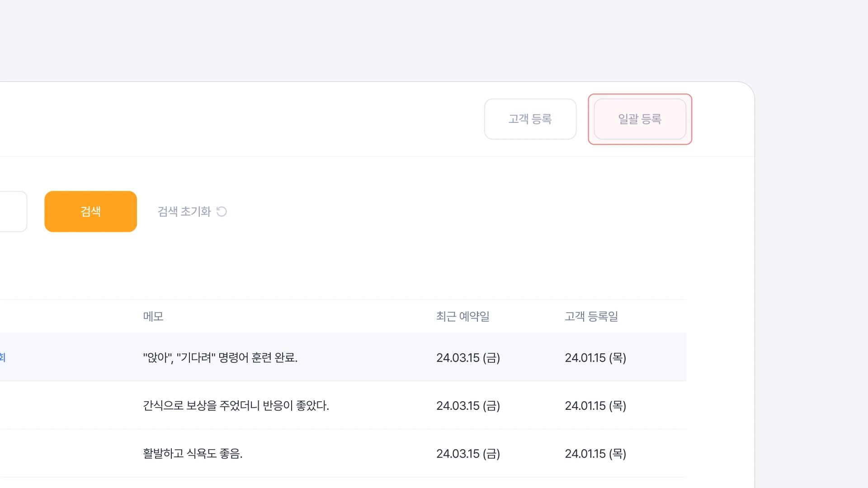Click second row's 최근 예약일 date 24.03.15

click(x=468, y=406)
